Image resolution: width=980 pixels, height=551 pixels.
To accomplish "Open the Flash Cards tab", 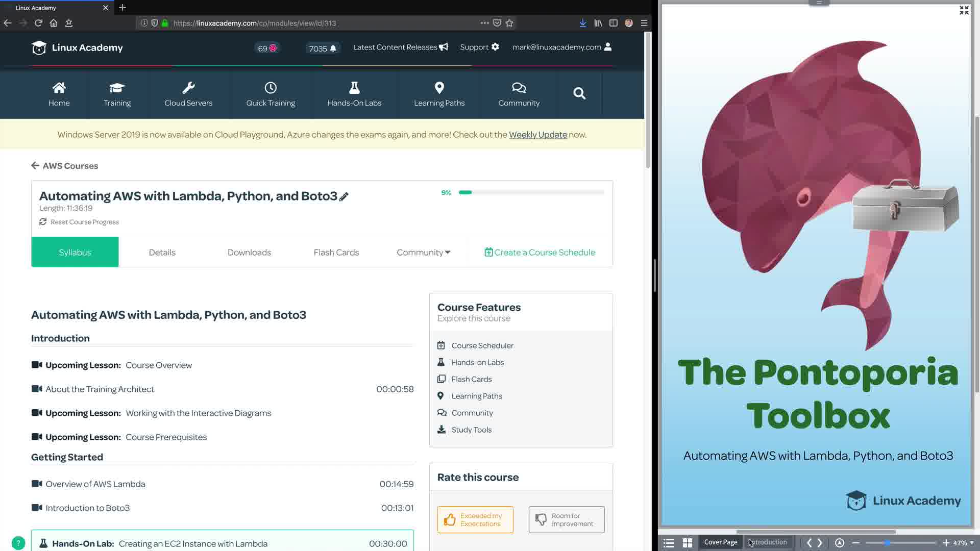I will click(336, 252).
